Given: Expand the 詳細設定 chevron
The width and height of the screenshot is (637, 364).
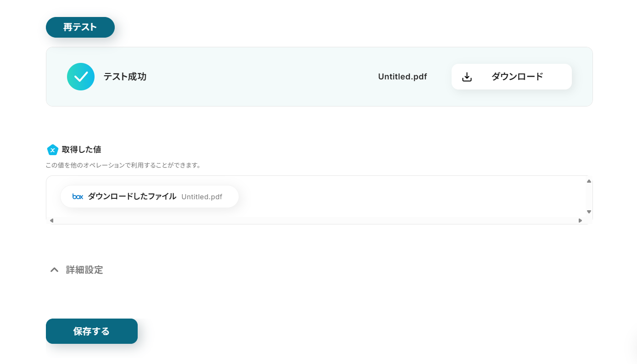Looking at the screenshot, I should (x=54, y=270).
